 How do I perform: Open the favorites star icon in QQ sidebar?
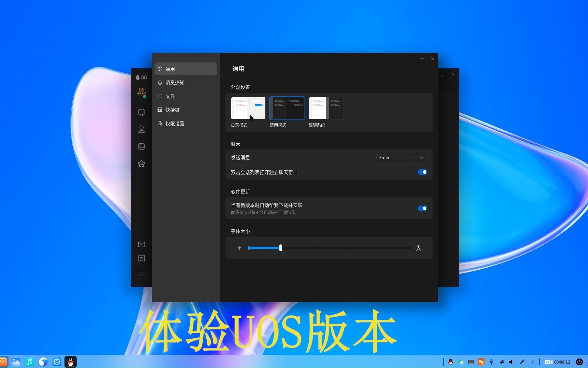(142, 164)
